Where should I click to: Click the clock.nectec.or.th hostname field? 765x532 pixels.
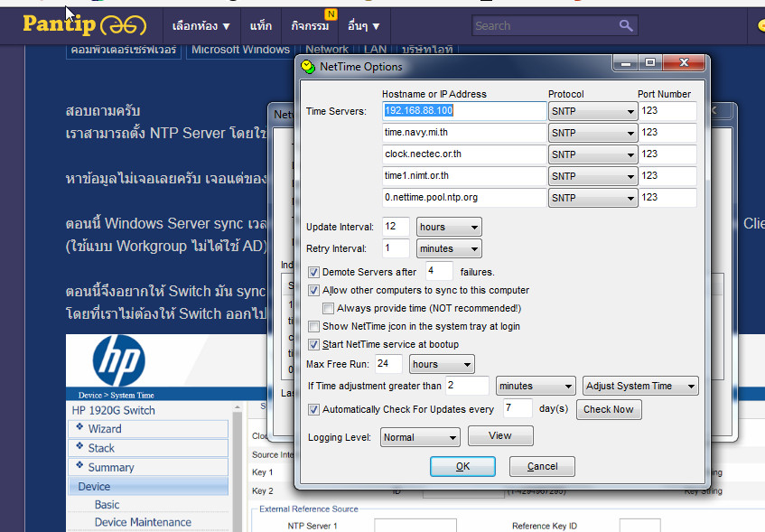464,154
